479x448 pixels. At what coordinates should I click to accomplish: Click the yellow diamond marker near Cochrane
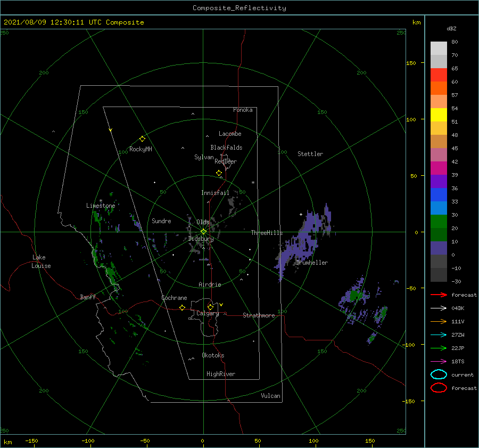click(182, 308)
